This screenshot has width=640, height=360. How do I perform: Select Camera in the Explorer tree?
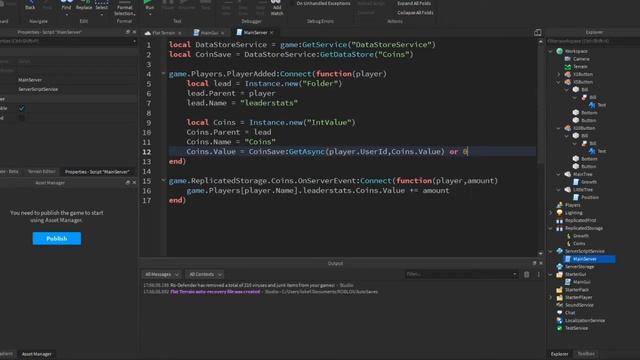coord(581,59)
